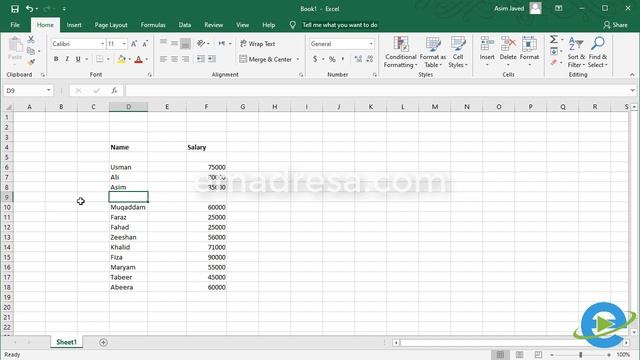Viewport: 640px width, 360px height.
Task: Open the font size dropdown
Action: [x=124, y=44]
